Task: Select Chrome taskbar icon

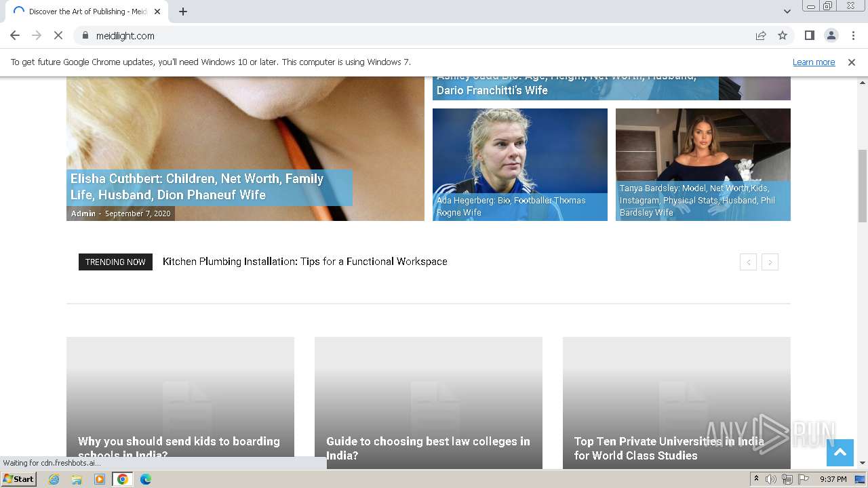Action: (x=123, y=479)
